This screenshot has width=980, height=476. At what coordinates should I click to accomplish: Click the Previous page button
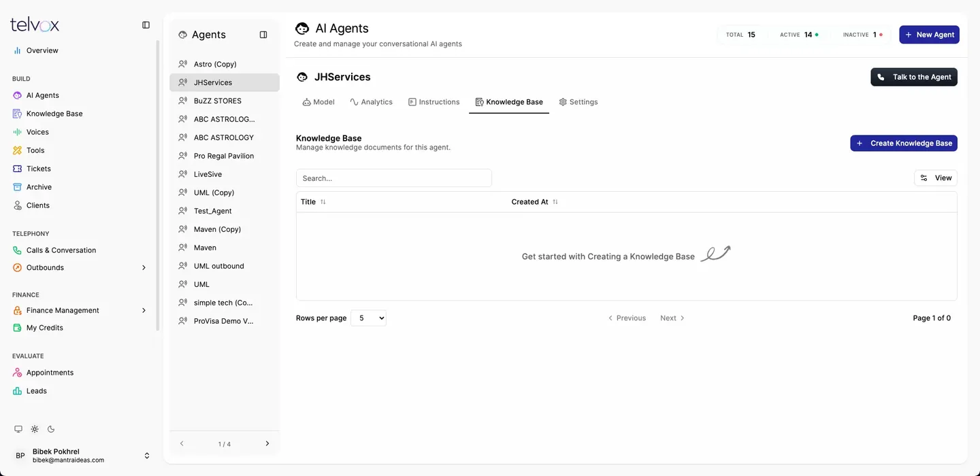(x=627, y=318)
